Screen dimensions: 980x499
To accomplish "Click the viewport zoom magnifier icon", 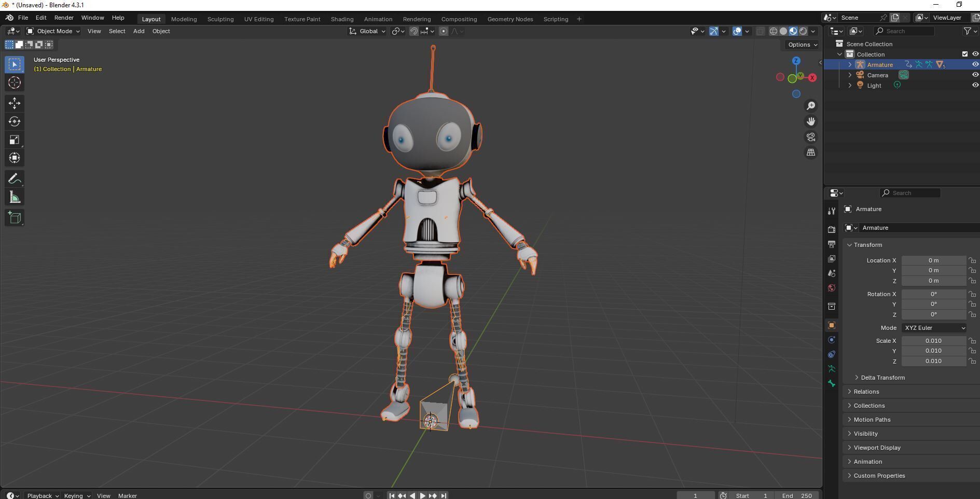I will pyautogui.click(x=810, y=106).
